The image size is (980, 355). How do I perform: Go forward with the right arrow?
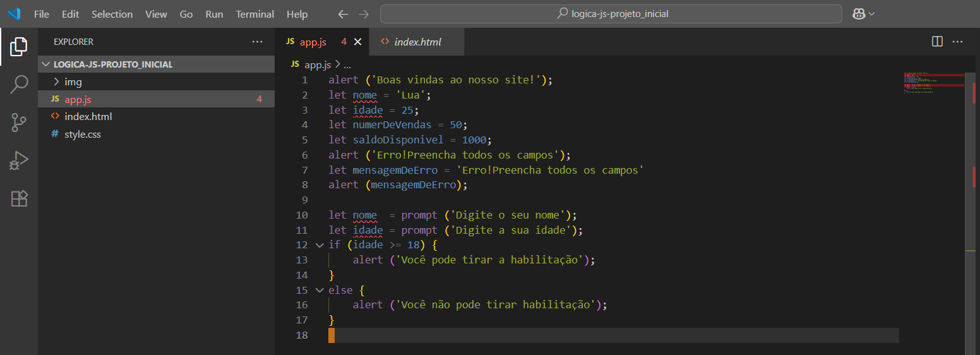click(363, 14)
